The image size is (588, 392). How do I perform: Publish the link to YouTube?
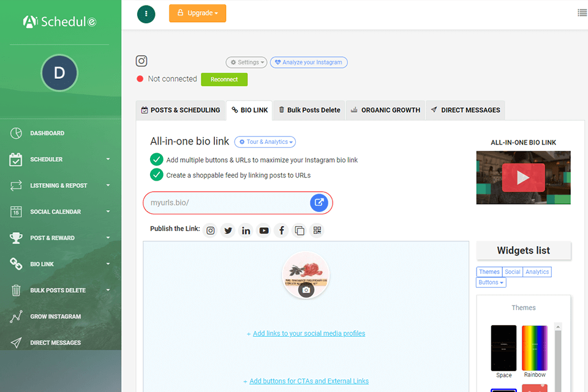coord(264,230)
